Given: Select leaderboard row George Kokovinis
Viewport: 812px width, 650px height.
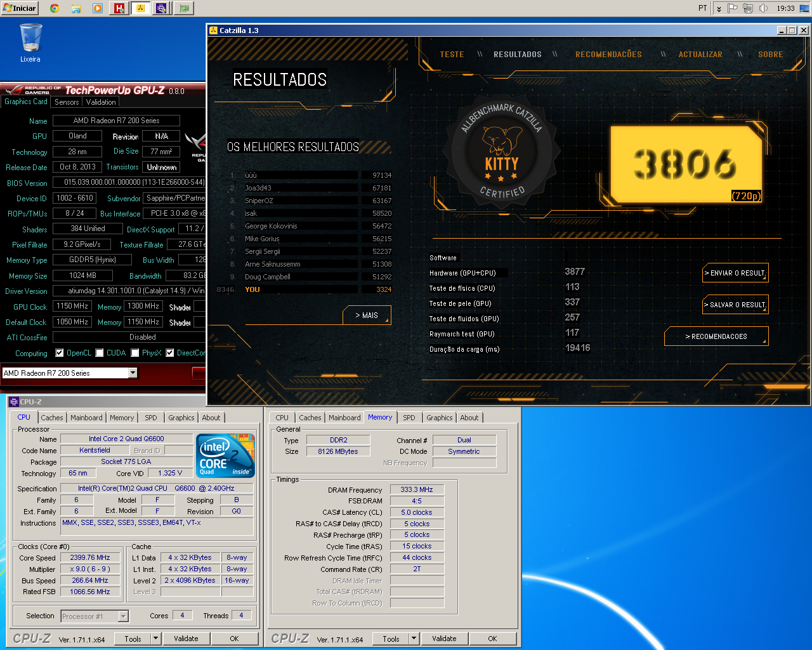Looking at the screenshot, I should tap(310, 226).
